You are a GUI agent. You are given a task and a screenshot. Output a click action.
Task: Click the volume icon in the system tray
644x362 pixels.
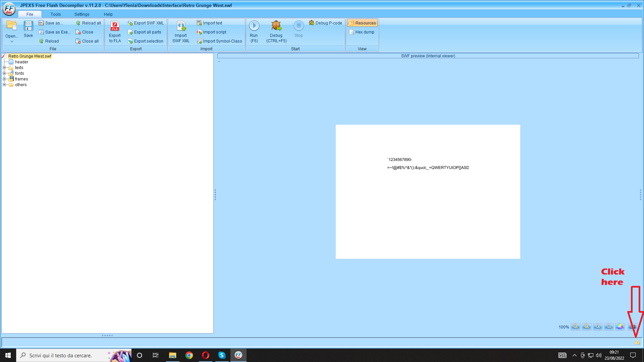coord(599,355)
